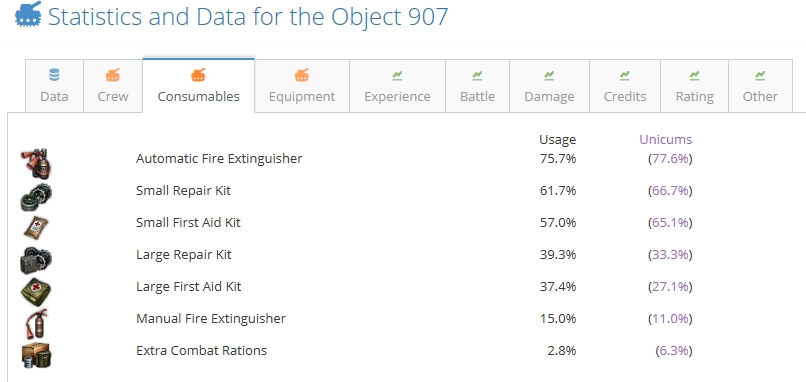View the Credits tab
This screenshot has width=806, height=382.
625,86
